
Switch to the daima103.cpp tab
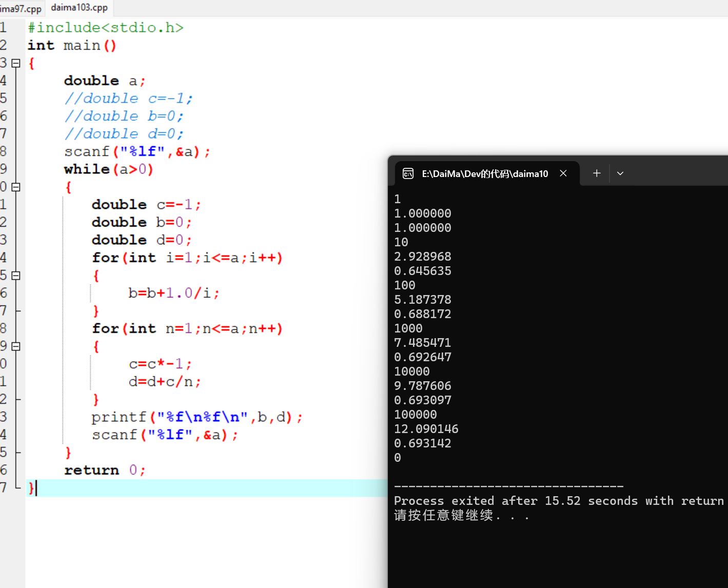click(79, 8)
